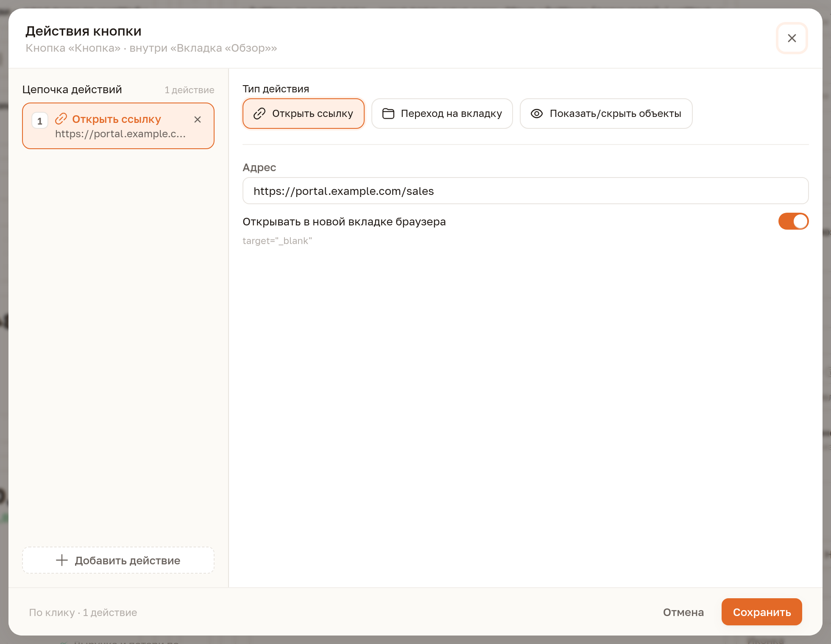Close the «Действия кнопки» dialog
Image resolution: width=831 pixels, height=644 pixels.
click(x=792, y=38)
